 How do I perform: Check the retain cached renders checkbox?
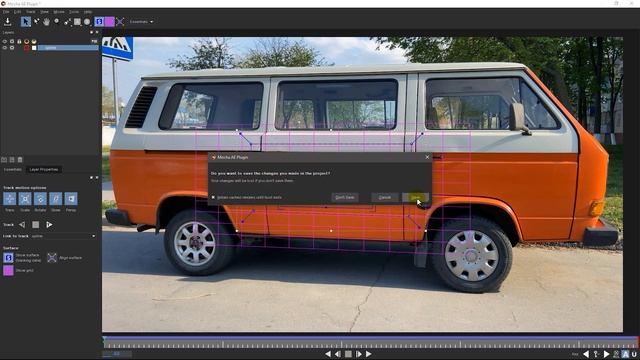click(x=213, y=198)
